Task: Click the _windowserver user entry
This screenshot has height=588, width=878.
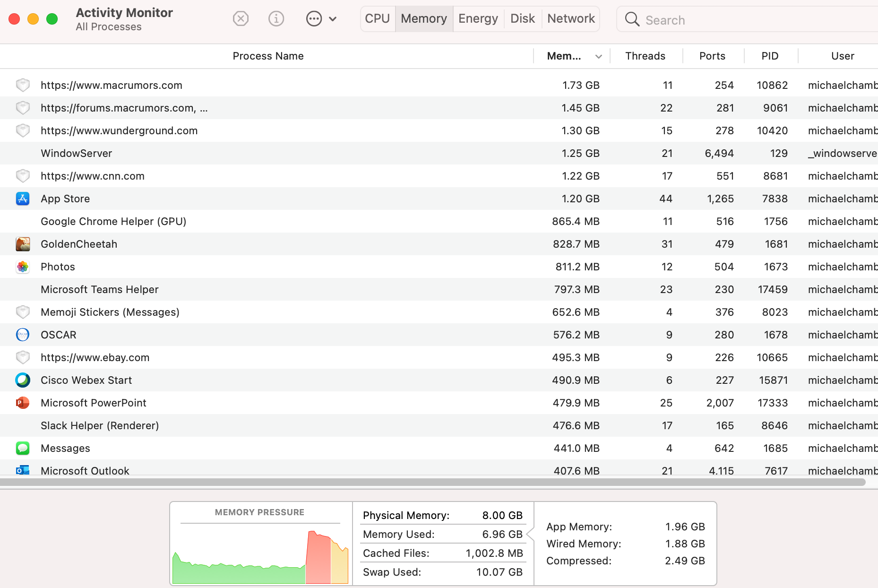Action: pos(843,153)
